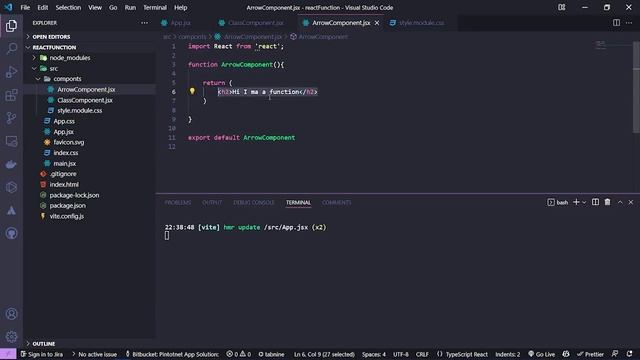The image size is (640, 360).
Task: Add a new terminal with plus icon
Action: 576,202
